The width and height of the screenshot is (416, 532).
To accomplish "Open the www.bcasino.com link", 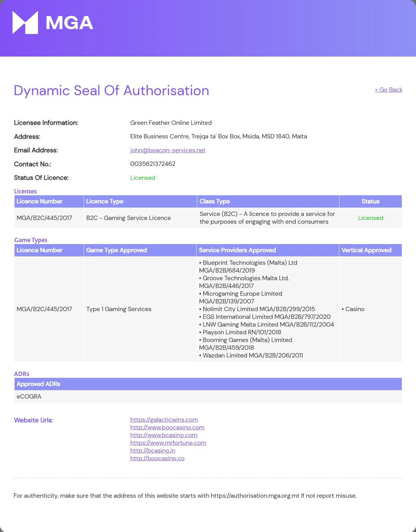I will pyautogui.click(x=164, y=435).
